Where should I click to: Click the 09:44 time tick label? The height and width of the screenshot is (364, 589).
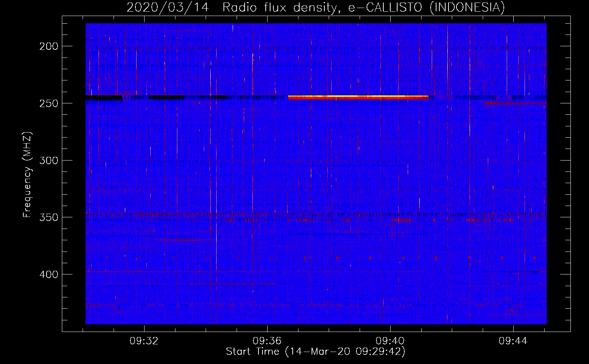click(x=513, y=341)
